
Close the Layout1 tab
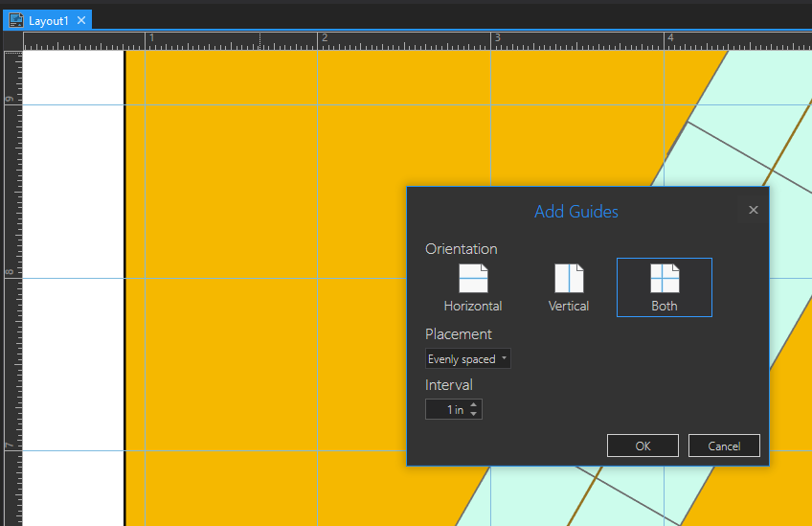click(x=81, y=20)
